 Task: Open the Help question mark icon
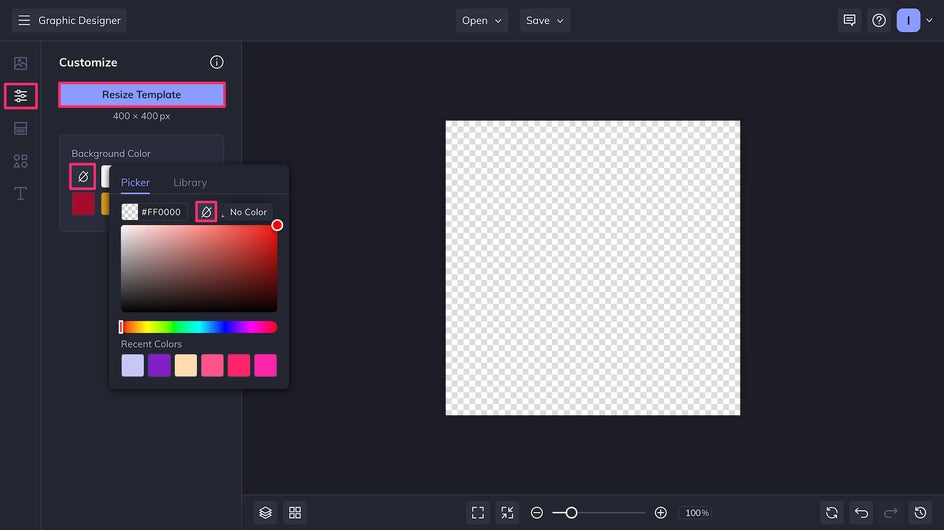pos(879,20)
